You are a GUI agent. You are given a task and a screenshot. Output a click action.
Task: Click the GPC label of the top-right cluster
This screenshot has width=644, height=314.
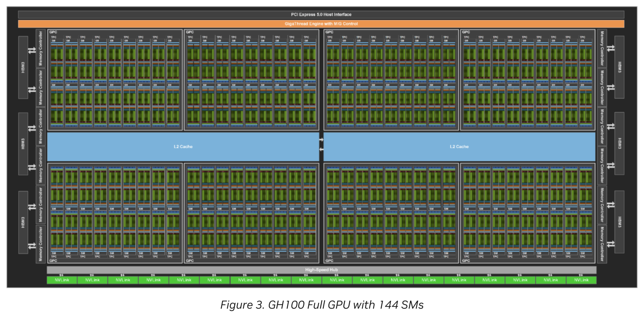[x=466, y=32]
